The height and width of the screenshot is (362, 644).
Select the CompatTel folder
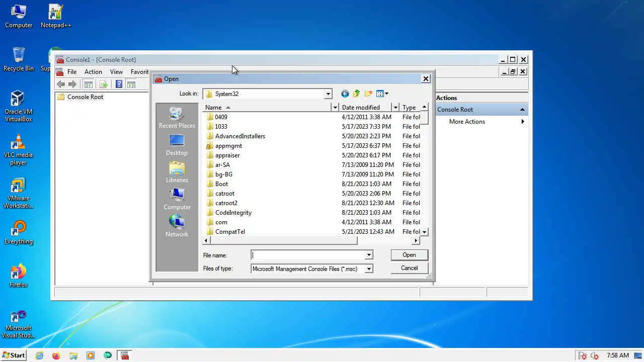coord(230,232)
